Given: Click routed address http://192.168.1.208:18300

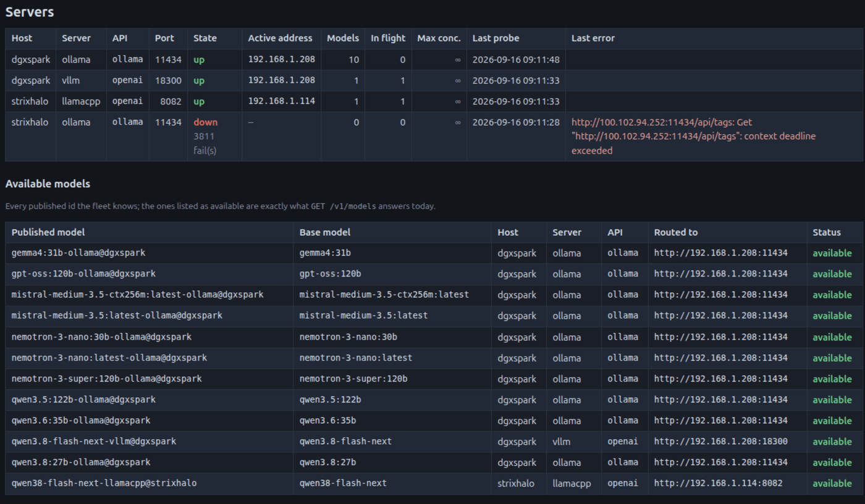Looking at the screenshot, I should [721, 442].
